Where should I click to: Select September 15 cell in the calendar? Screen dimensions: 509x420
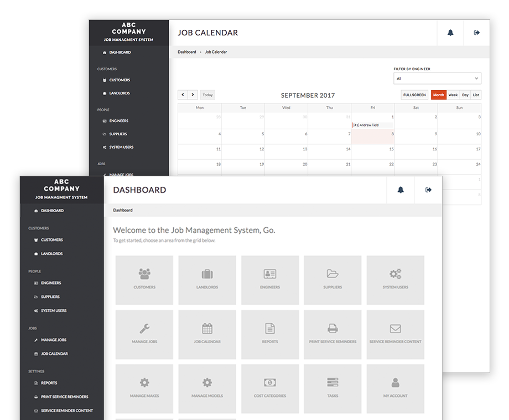373,152
